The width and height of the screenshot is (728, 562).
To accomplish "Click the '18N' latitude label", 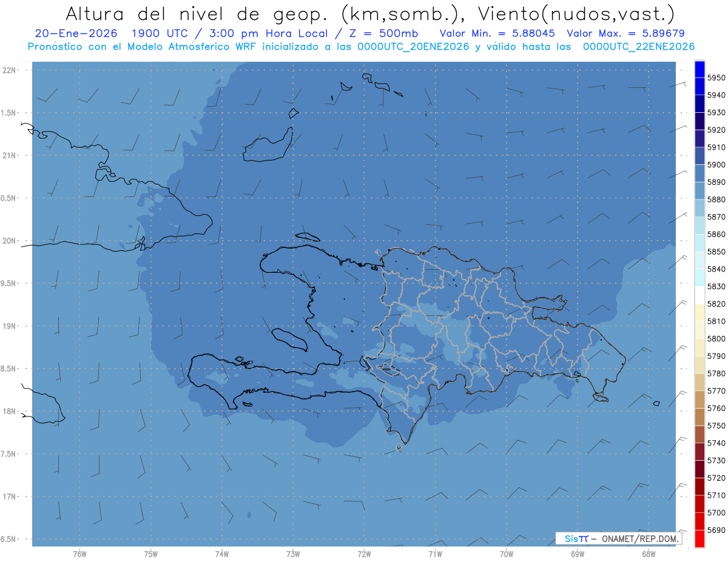I will point(9,412).
